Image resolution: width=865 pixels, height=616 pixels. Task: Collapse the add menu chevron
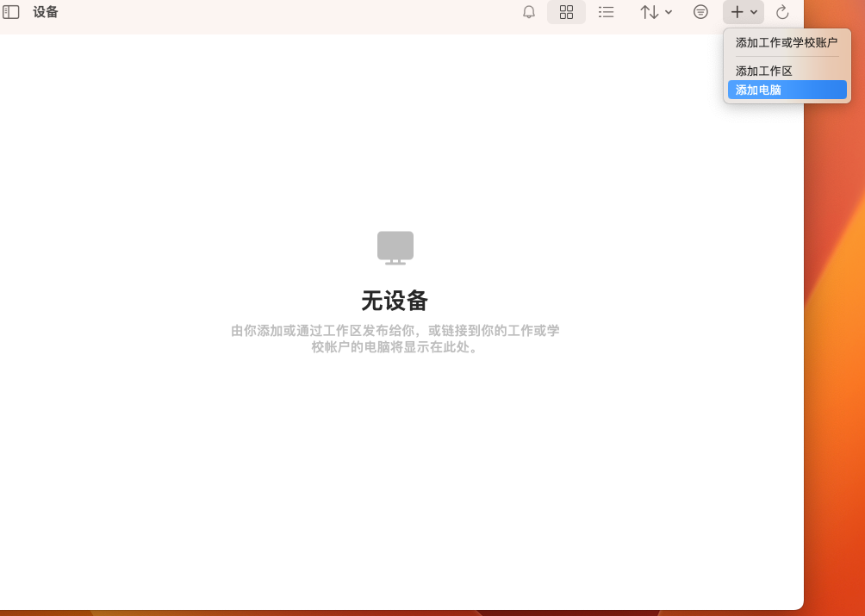tap(754, 12)
